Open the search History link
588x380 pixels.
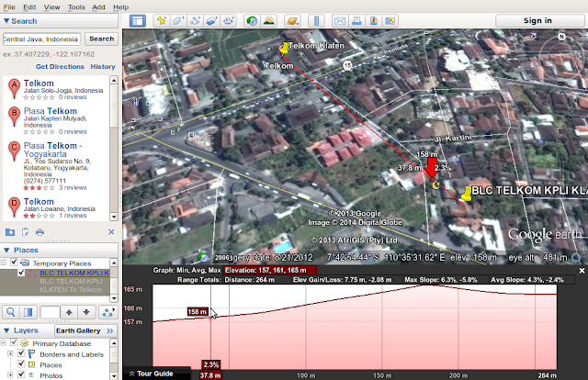point(103,66)
